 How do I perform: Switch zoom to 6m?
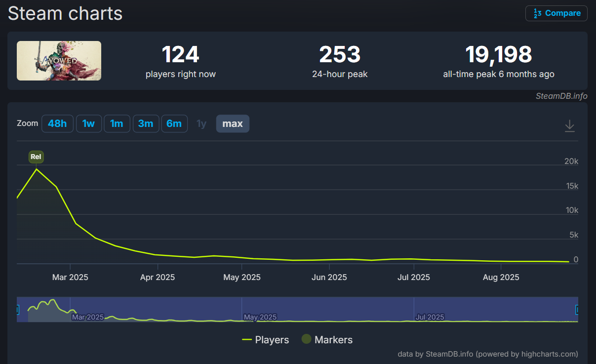174,123
